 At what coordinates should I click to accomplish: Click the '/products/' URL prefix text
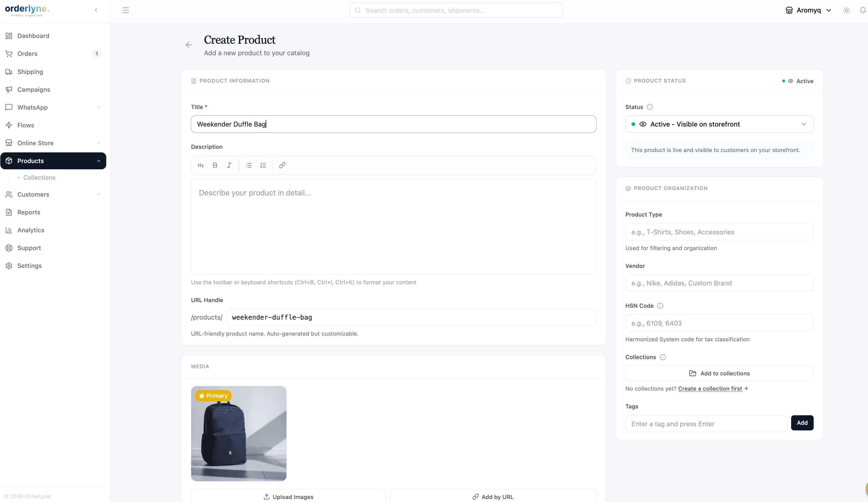click(207, 317)
